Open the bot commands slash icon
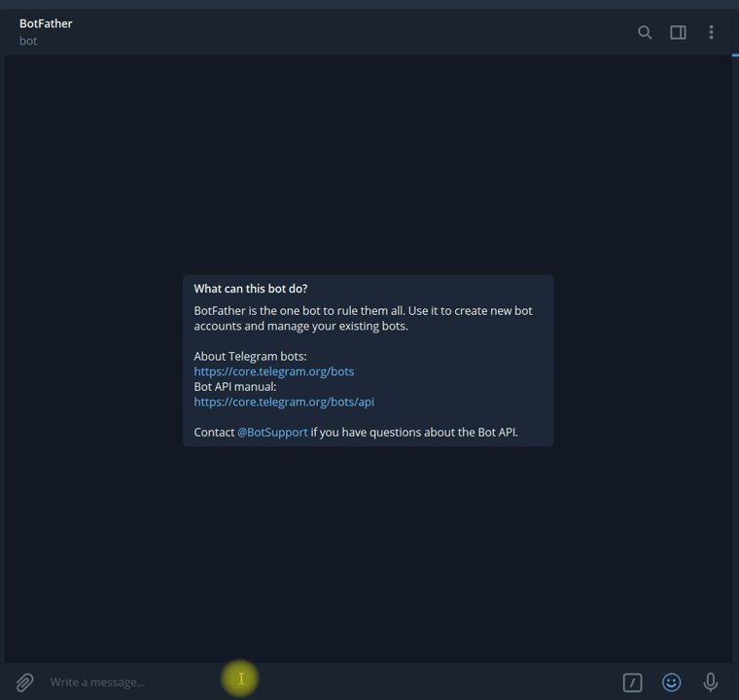This screenshot has width=739, height=700. (632, 682)
